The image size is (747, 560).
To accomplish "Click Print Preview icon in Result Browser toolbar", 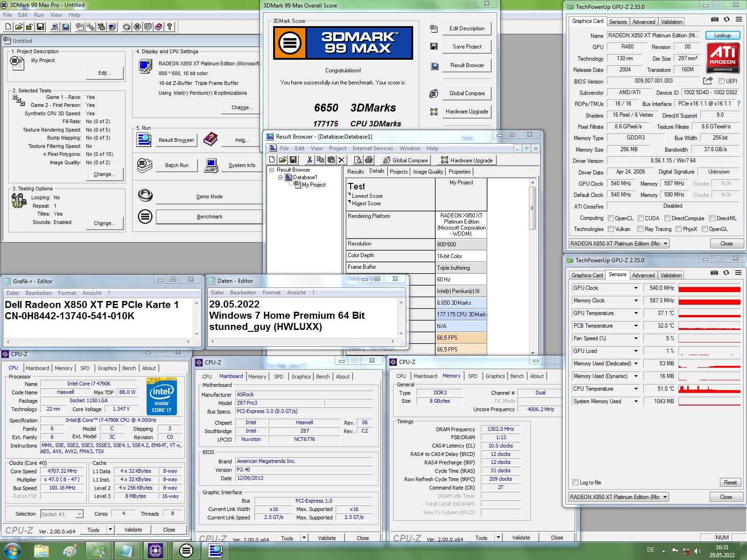I will tap(358, 160).
